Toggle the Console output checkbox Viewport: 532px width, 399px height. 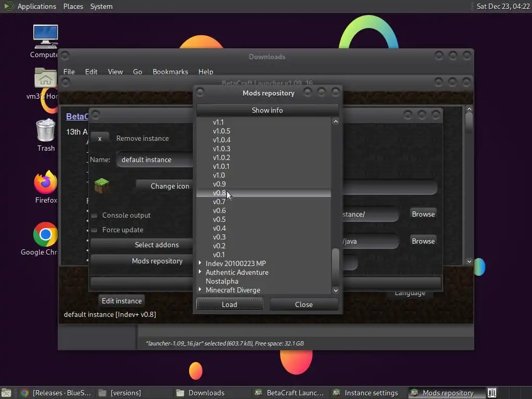(95, 215)
